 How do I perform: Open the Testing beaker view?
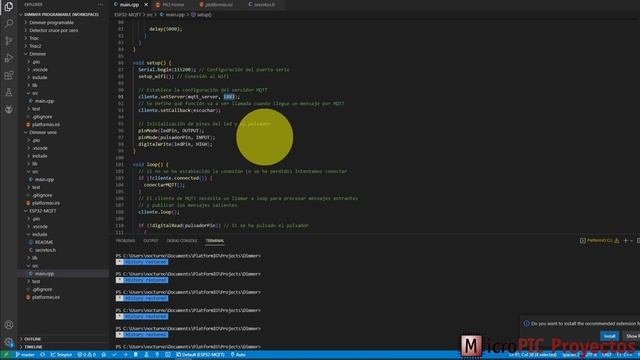[9, 92]
